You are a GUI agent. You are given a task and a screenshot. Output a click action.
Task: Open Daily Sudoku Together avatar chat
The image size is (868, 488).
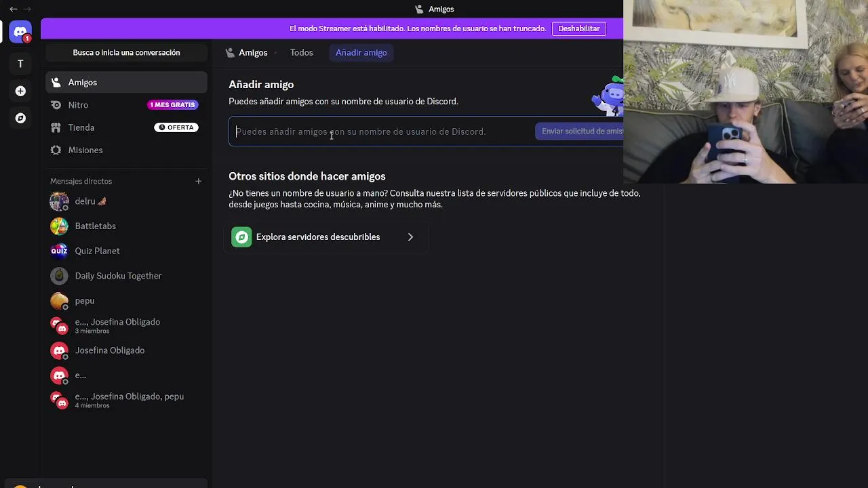59,276
